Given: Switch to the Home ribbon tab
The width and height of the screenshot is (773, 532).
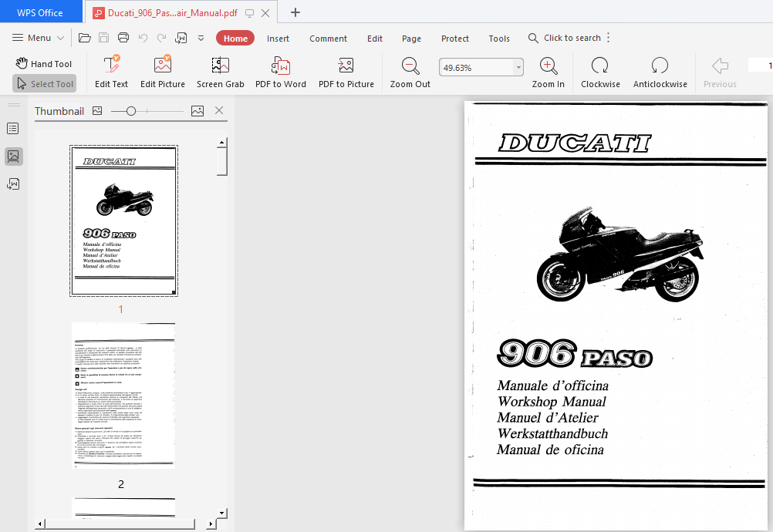Looking at the screenshot, I should pyautogui.click(x=235, y=39).
